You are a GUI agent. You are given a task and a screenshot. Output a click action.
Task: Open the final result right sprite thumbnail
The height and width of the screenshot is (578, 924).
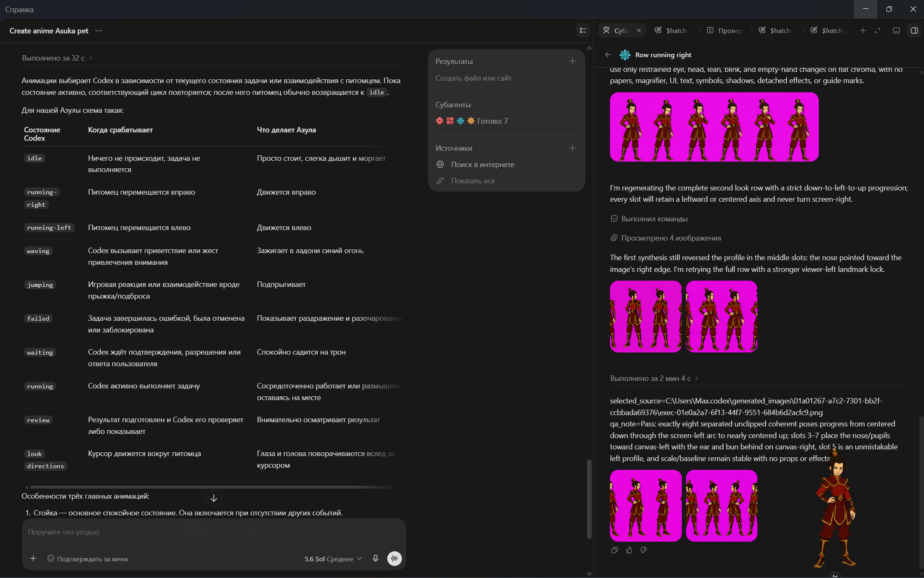tap(721, 506)
